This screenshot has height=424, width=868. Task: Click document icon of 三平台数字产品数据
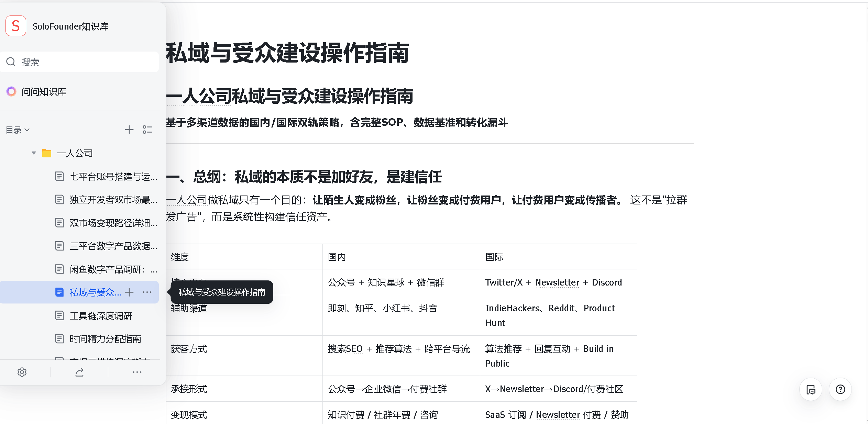pyautogui.click(x=59, y=246)
